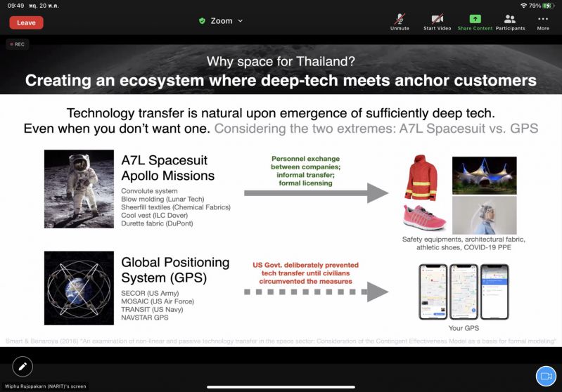The image size is (562, 392).
Task: Click the dashed gray arrow graphic
Action: [x=316, y=292]
